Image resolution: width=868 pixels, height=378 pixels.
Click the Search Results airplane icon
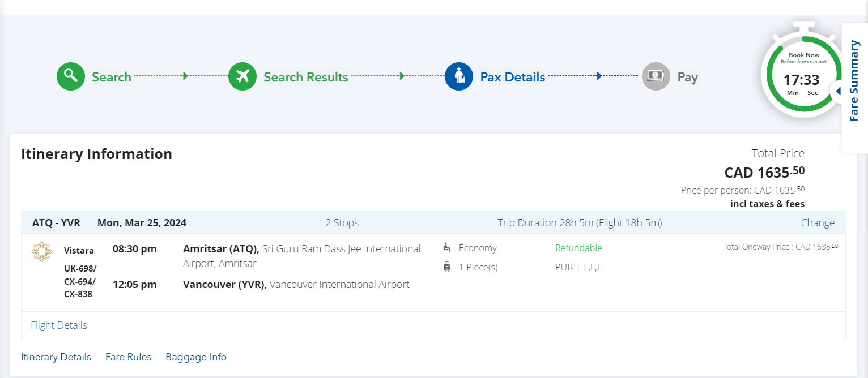click(242, 76)
